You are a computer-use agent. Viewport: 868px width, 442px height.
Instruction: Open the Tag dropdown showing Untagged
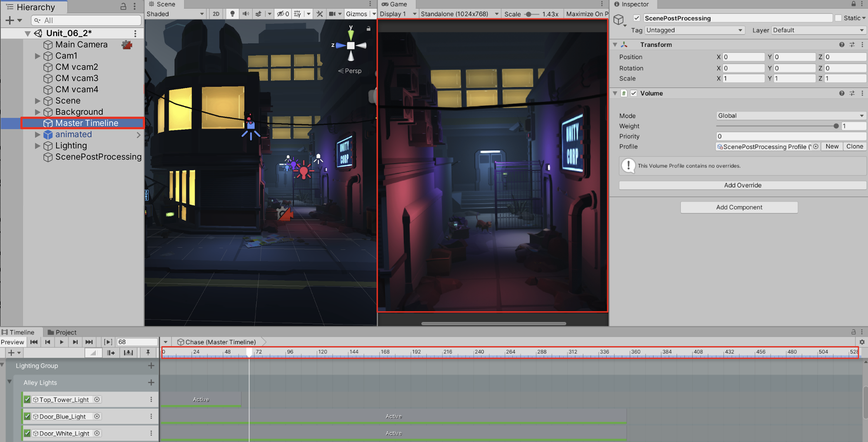[694, 30]
